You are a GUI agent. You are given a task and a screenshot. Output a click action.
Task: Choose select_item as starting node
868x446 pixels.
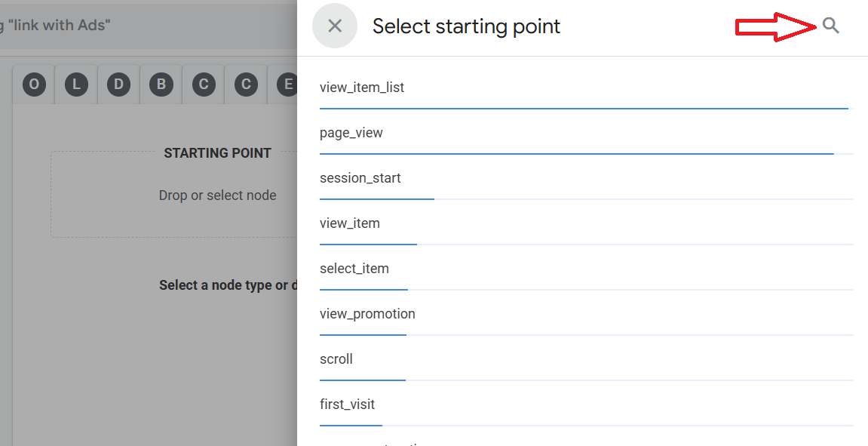[x=354, y=269]
